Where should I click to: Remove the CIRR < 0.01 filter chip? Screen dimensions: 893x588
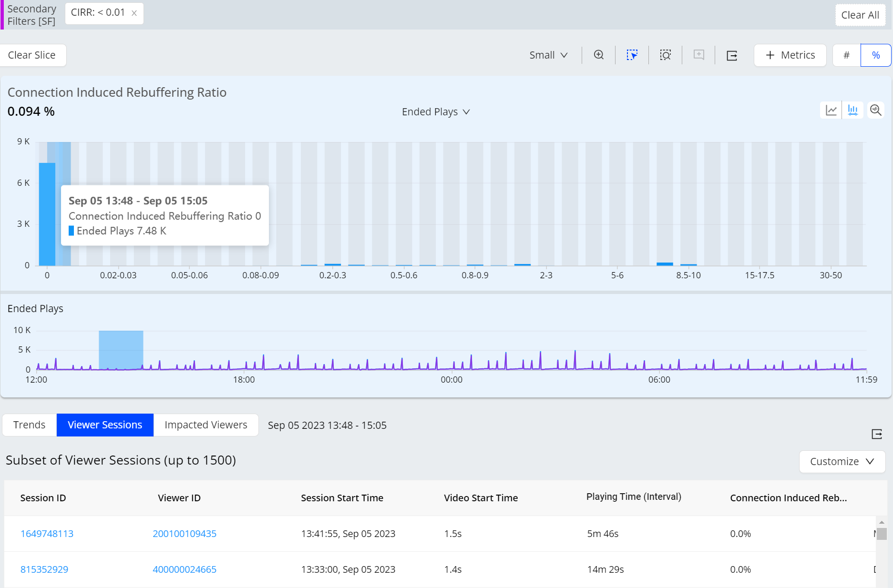click(x=134, y=13)
